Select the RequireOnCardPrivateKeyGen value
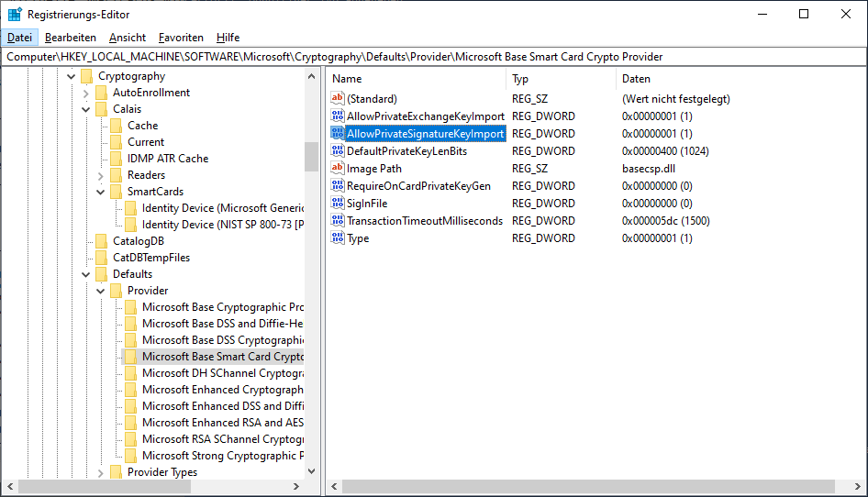The image size is (868, 497). coord(417,186)
